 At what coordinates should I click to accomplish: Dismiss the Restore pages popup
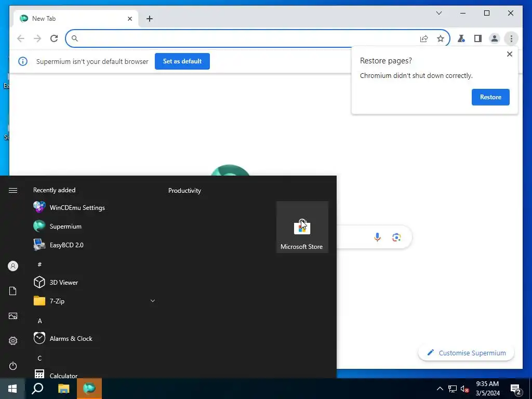coord(509,54)
